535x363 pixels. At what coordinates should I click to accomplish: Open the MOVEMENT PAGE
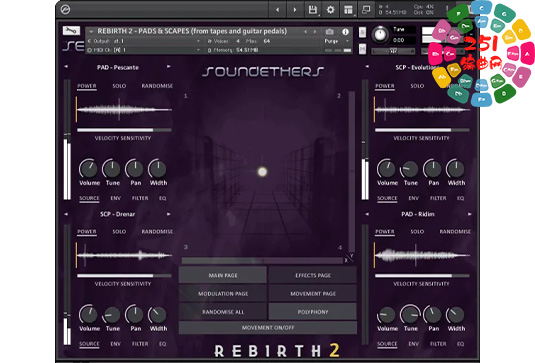313,293
